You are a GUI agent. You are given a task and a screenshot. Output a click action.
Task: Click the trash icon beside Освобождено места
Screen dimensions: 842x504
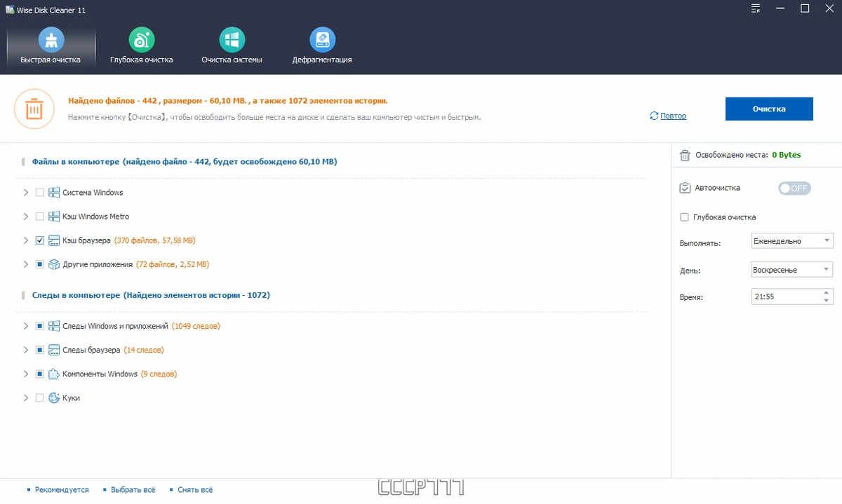(x=685, y=155)
